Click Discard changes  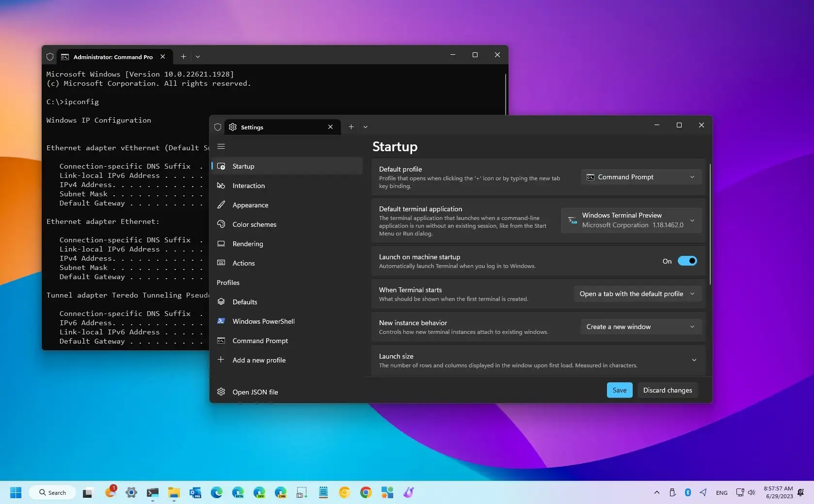coord(667,390)
